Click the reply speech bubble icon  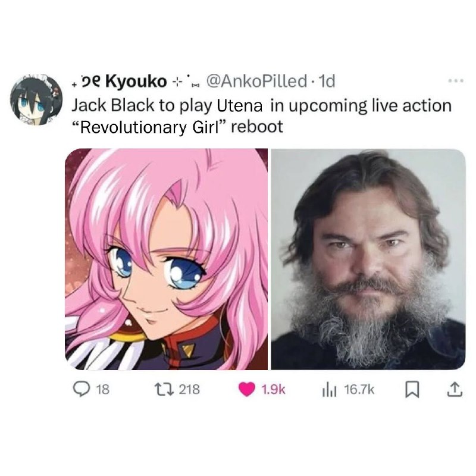tap(81, 389)
